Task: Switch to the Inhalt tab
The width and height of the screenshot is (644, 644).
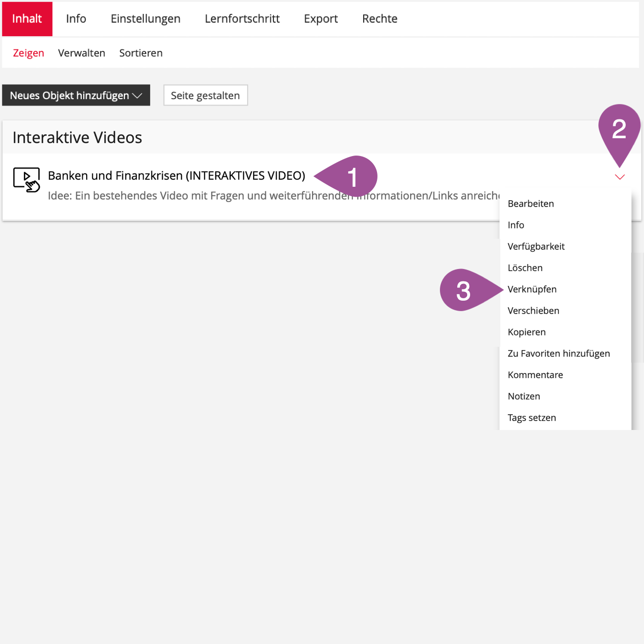Action: pos(27,19)
